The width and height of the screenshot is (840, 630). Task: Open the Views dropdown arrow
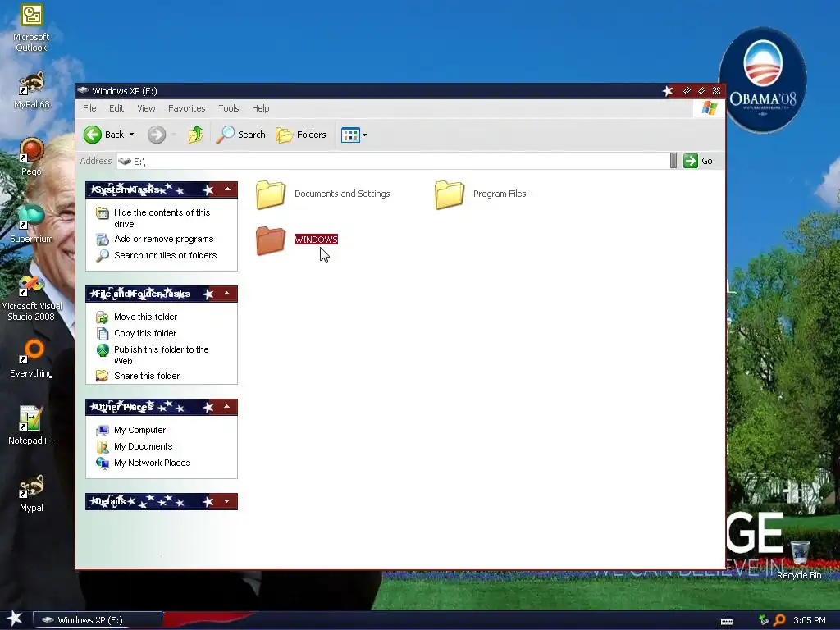pos(365,135)
